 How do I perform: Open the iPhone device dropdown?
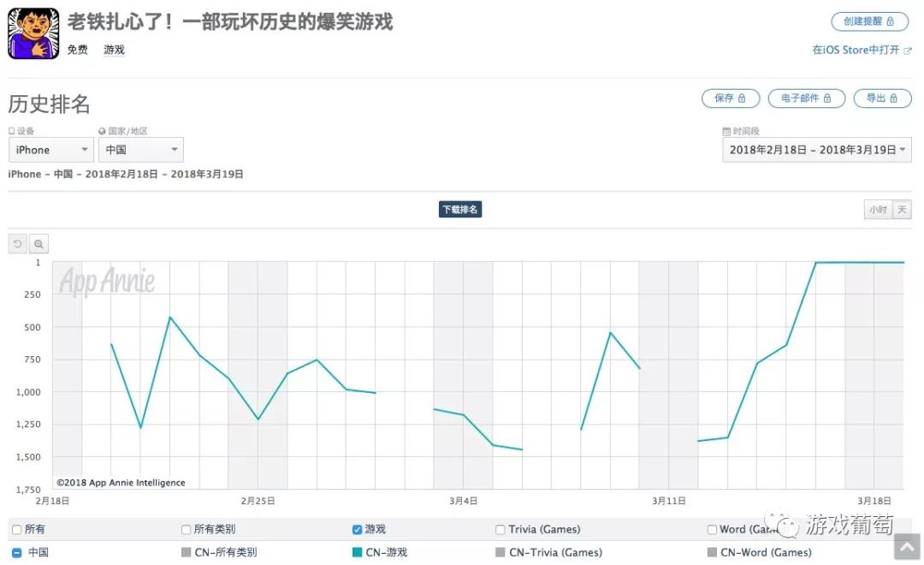[x=50, y=150]
